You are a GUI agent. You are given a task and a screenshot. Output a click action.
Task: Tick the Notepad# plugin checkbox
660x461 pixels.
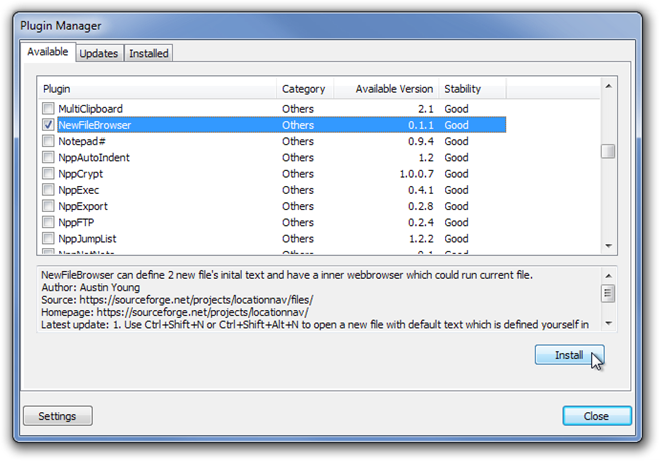click(48, 141)
